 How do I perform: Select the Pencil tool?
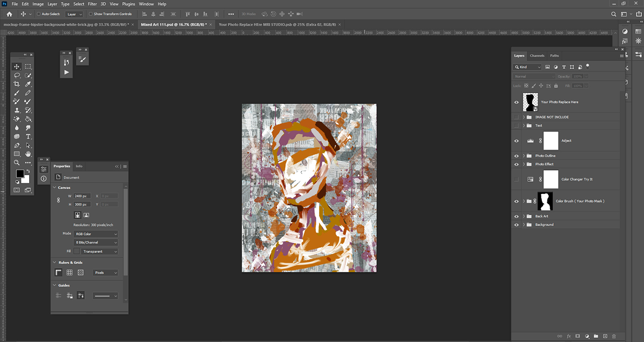[28, 93]
